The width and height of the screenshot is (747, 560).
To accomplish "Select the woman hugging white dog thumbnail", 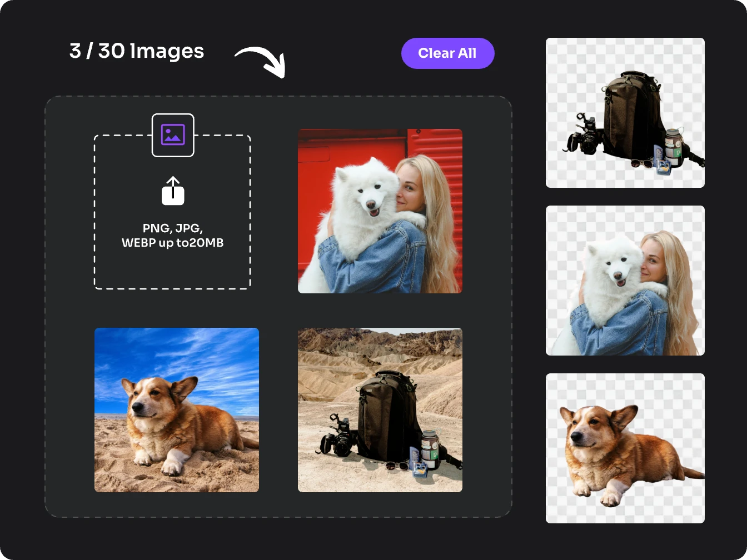I will click(380, 211).
